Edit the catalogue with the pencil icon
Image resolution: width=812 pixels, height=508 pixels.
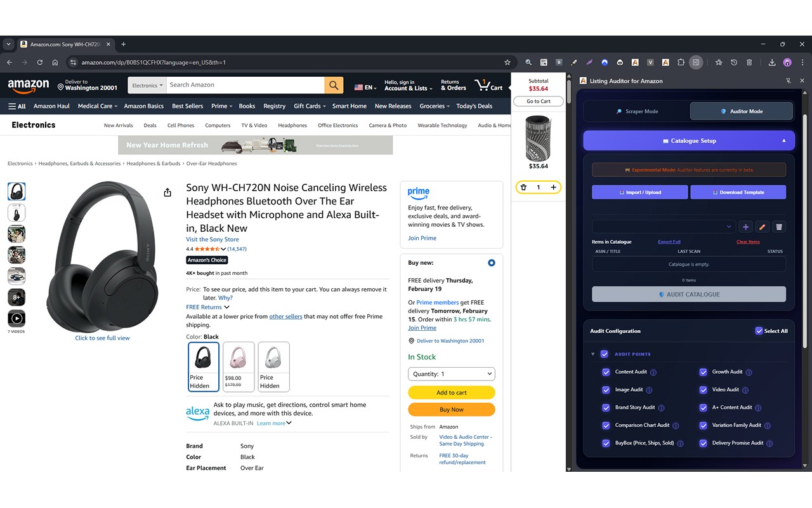763,227
